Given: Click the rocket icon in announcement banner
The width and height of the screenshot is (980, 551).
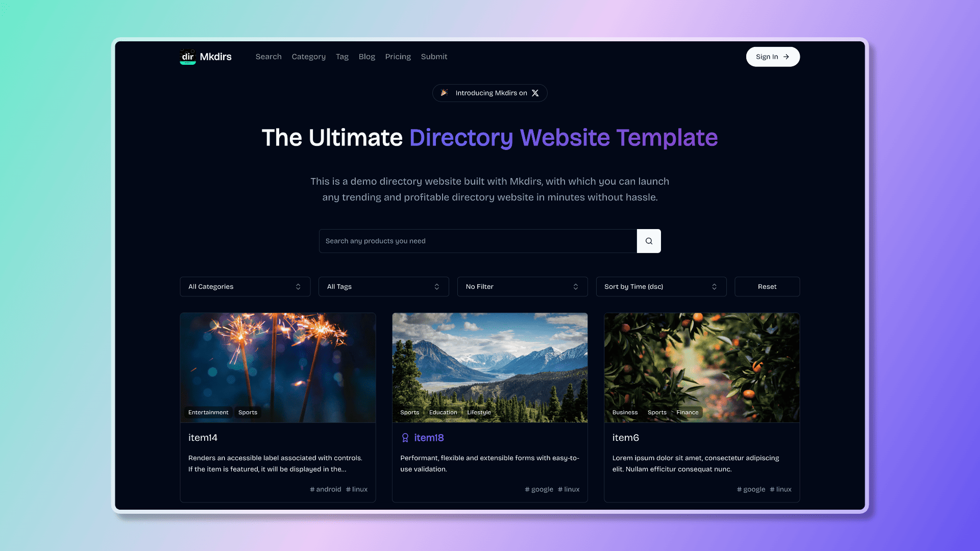Looking at the screenshot, I should pyautogui.click(x=444, y=93).
